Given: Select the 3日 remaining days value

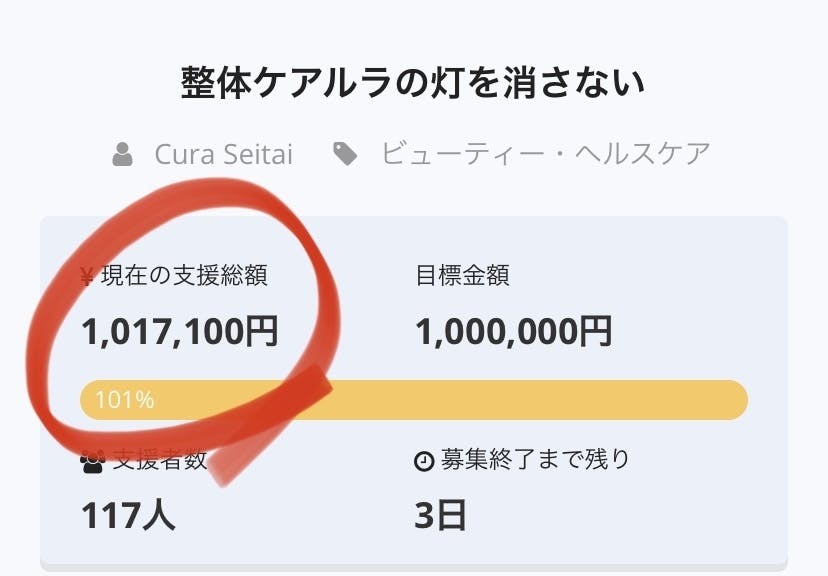Looking at the screenshot, I should point(440,515).
